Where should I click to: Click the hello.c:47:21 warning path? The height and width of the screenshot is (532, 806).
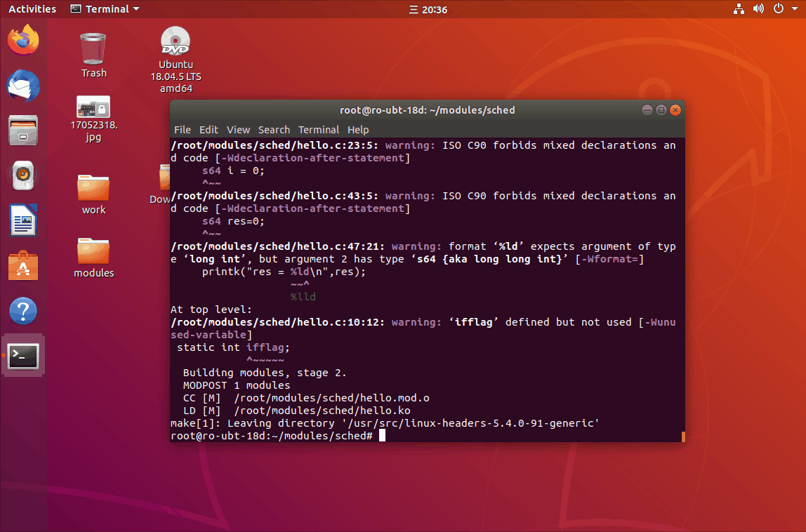[277, 246]
